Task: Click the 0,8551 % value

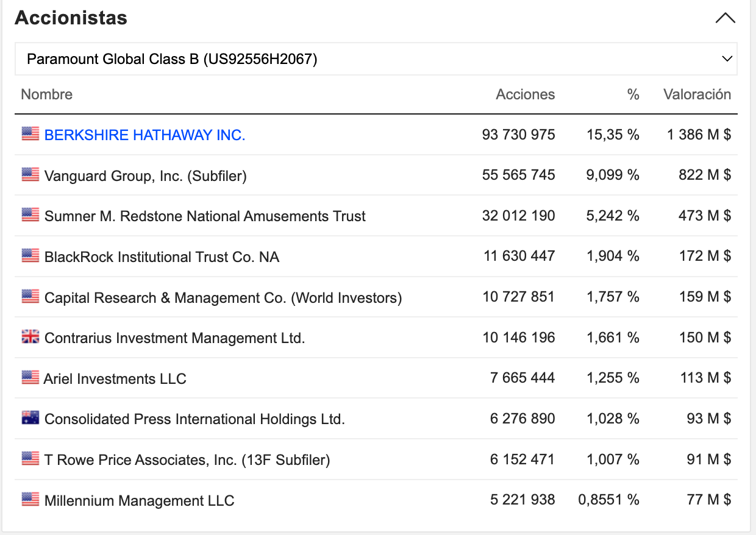Action: coord(608,500)
